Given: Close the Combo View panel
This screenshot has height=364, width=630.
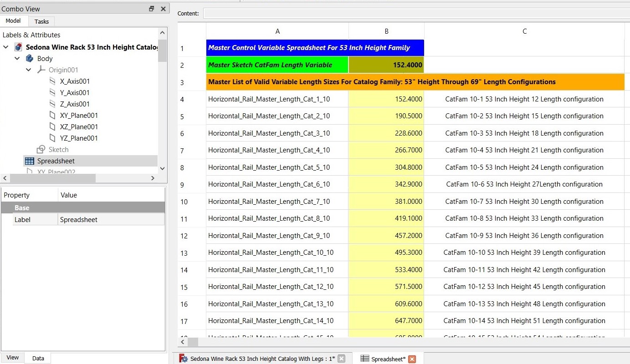Looking at the screenshot, I should pos(163,9).
